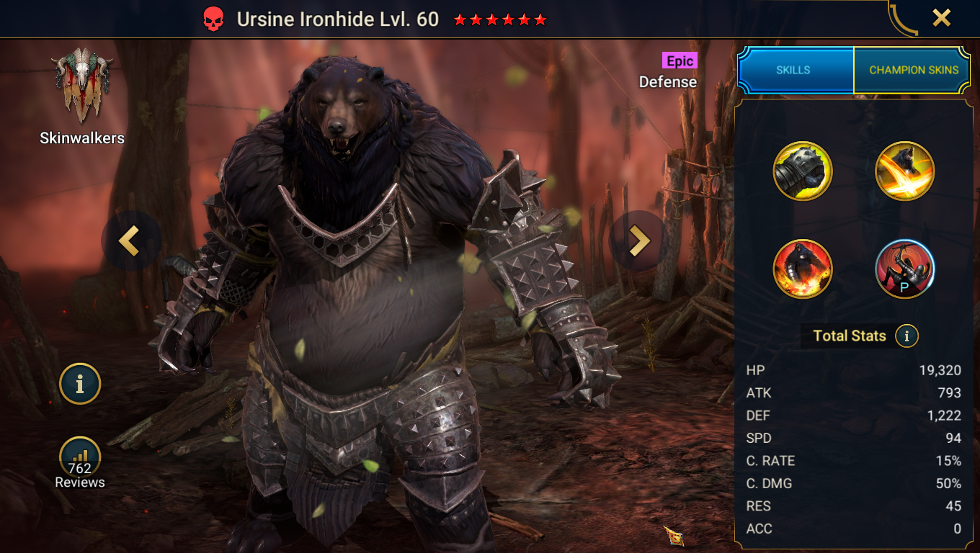The image size is (980, 553).
Task: Switch to the Champion Skins tab
Action: (914, 70)
